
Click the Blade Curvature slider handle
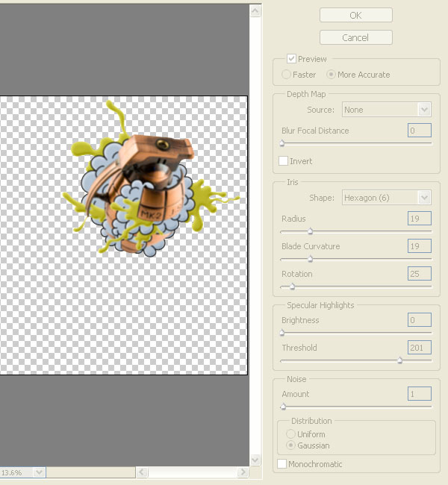[x=310, y=259]
